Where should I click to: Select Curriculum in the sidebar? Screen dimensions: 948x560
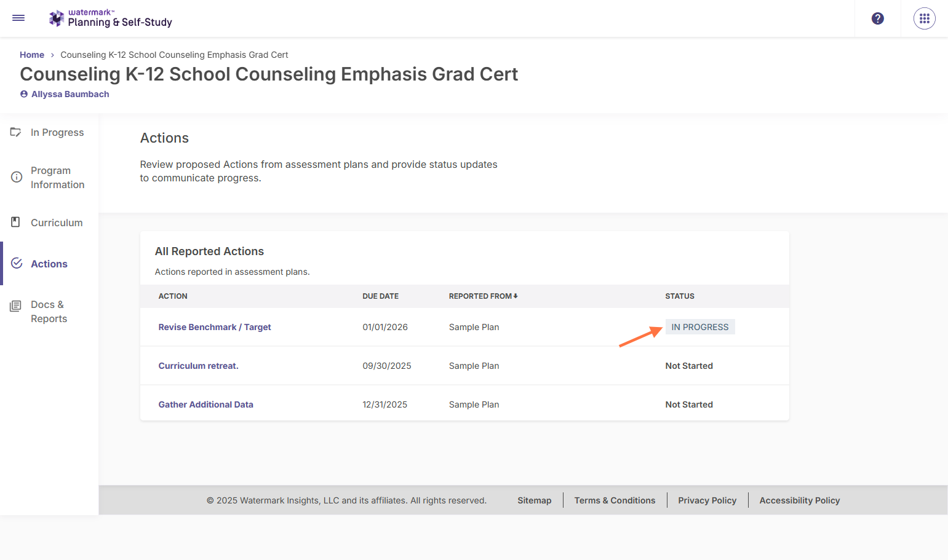[x=57, y=223]
